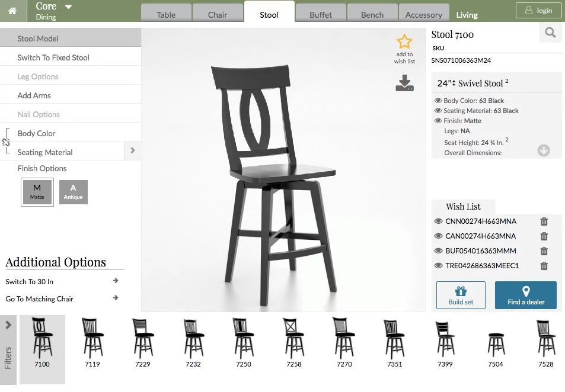Delete CNN00274H663MNA from wish list

[x=544, y=221]
